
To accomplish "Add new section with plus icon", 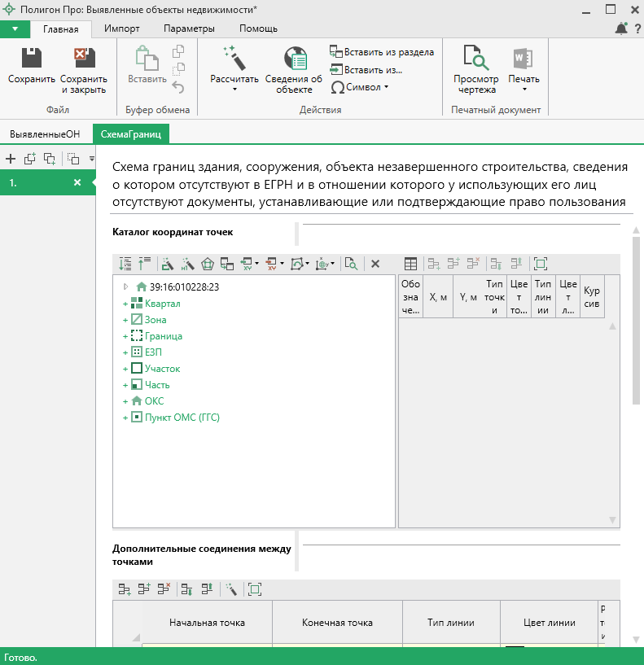I will (x=11, y=159).
